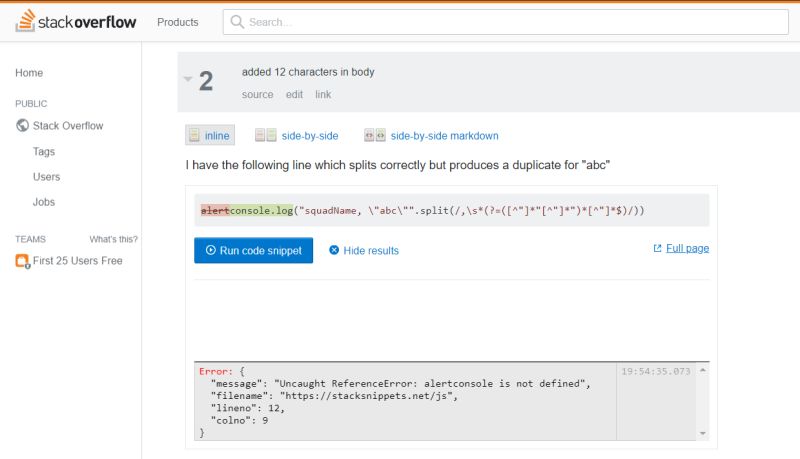Open snippet in Full page
Image resolution: width=800 pixels, height=459 pixels.
click(x=687, y=248)
